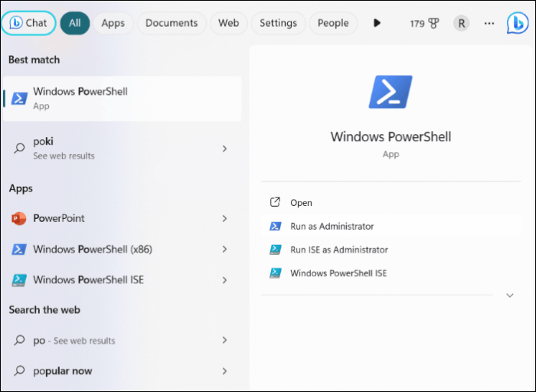Open the three-dot more options menu
This screenshot has width=536, height=392.
pos(489,23)
